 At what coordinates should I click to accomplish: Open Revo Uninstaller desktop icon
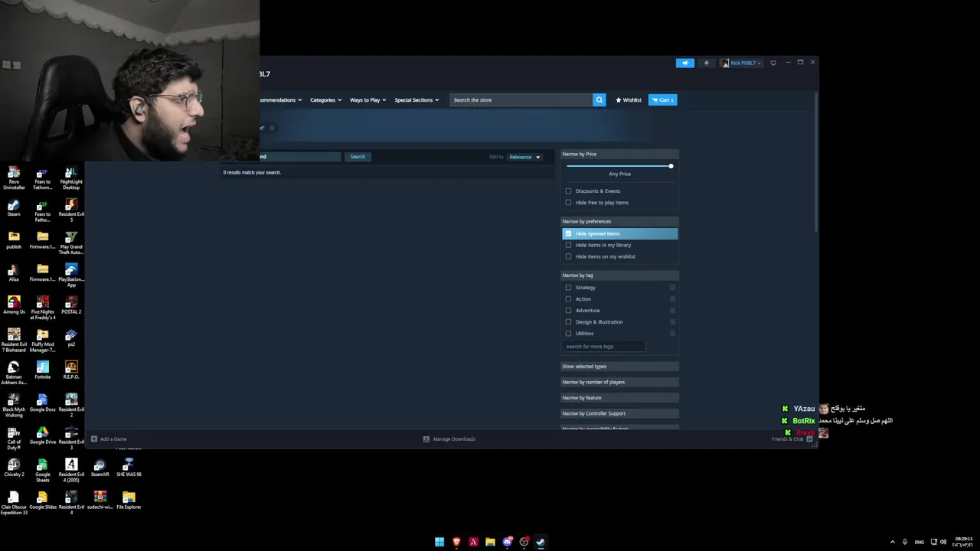[x=14, y=178]
